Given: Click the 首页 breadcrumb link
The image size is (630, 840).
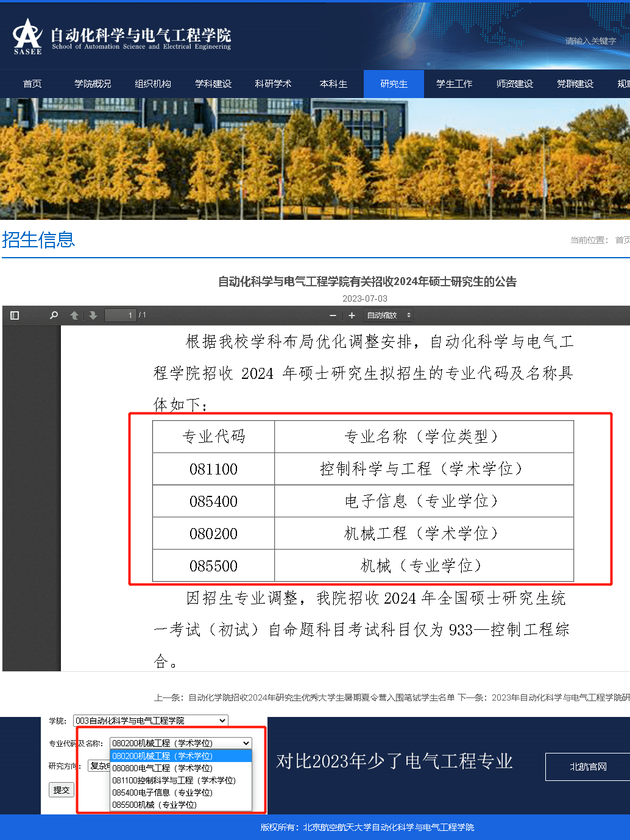Looking at the screenshot, I should 622,240.
